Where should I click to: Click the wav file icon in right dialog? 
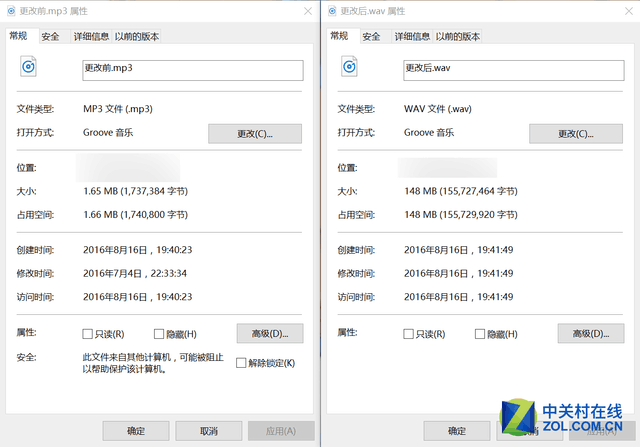point(349,66)
